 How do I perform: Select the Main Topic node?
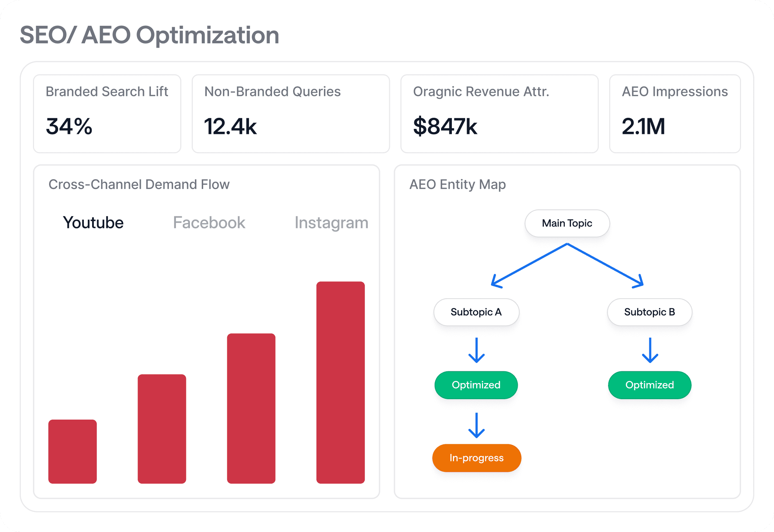[567, 223]
